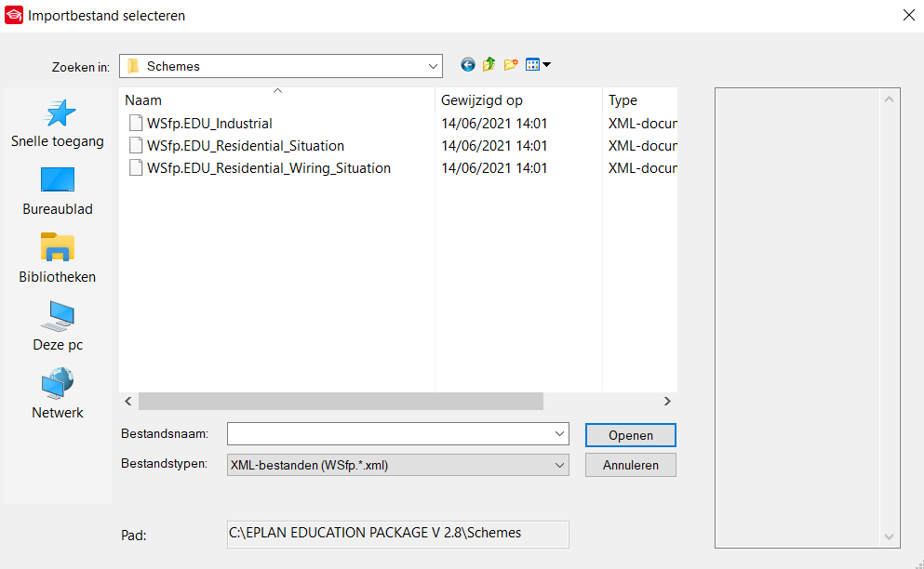The image size is (924, 569).
Task: Click modified date of WSfp.EDU_Residential_Wiring_Situation
Action: [494, 168]
